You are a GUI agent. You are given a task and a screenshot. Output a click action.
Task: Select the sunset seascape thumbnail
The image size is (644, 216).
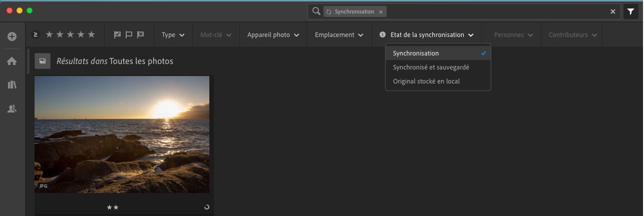pyautogui.click(x=122, y=134)
